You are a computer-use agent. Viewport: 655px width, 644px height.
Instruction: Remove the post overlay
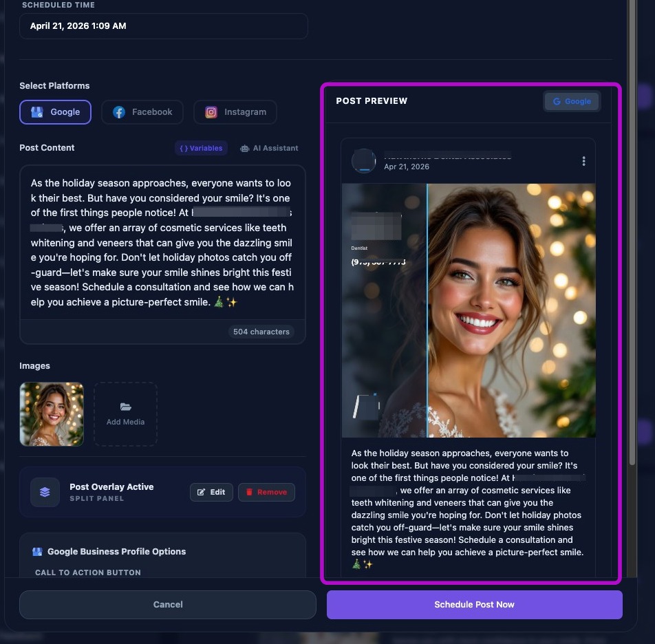[x=266, y=493]
